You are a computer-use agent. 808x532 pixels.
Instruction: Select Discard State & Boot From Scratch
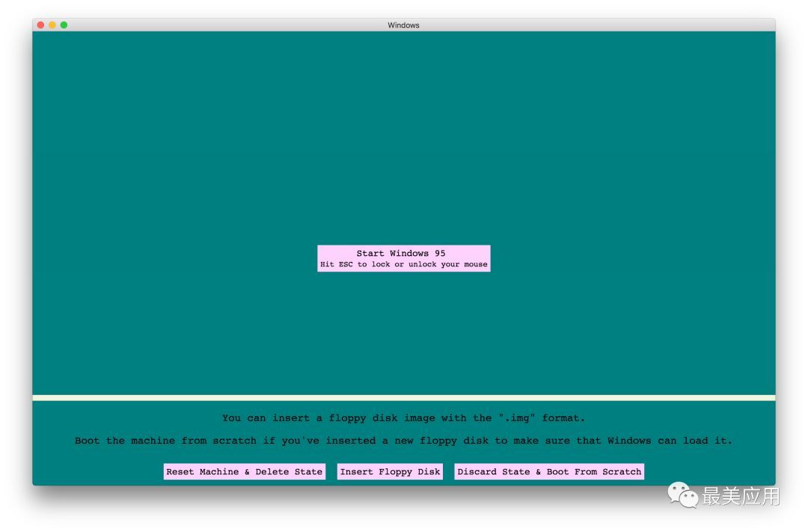coord(549,471)
